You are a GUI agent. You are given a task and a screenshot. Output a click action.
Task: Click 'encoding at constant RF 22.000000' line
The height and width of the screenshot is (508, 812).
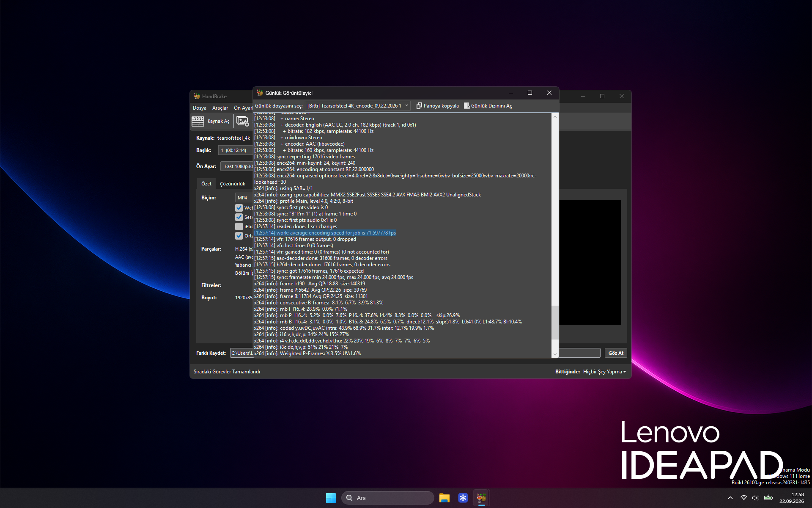tap(314, 169)
